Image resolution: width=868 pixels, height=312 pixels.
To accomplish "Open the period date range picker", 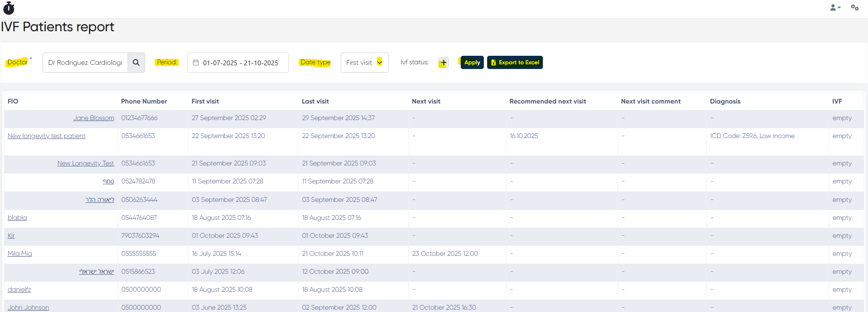I will (x=241, y=63).
